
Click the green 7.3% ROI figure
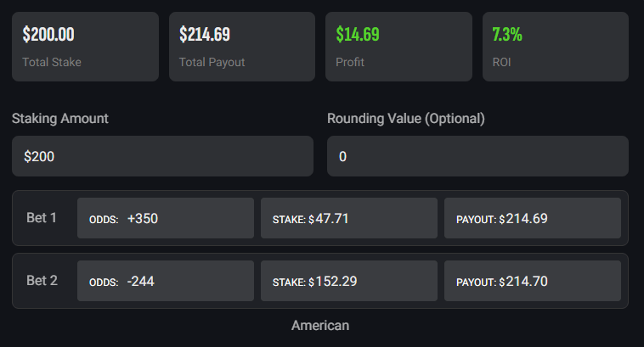[x=507, y=35]
